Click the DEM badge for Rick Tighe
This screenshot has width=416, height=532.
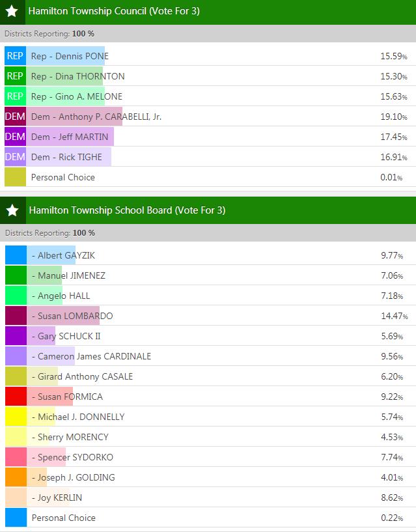click(15, 157)
